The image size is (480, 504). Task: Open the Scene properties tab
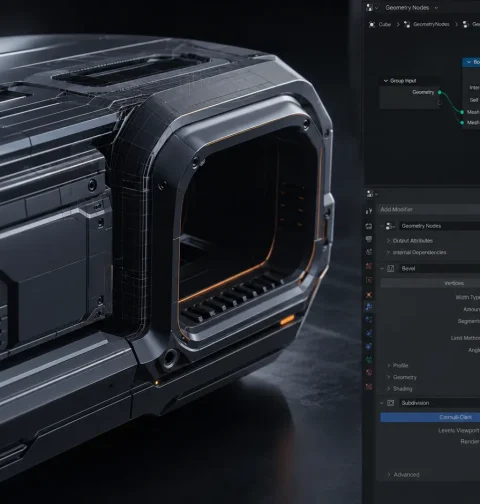point(369,266)
